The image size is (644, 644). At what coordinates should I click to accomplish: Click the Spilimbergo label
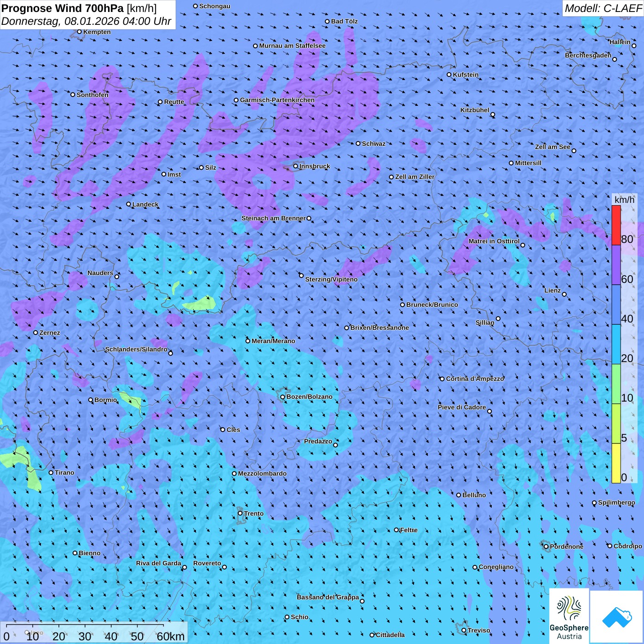coord(617,502)
